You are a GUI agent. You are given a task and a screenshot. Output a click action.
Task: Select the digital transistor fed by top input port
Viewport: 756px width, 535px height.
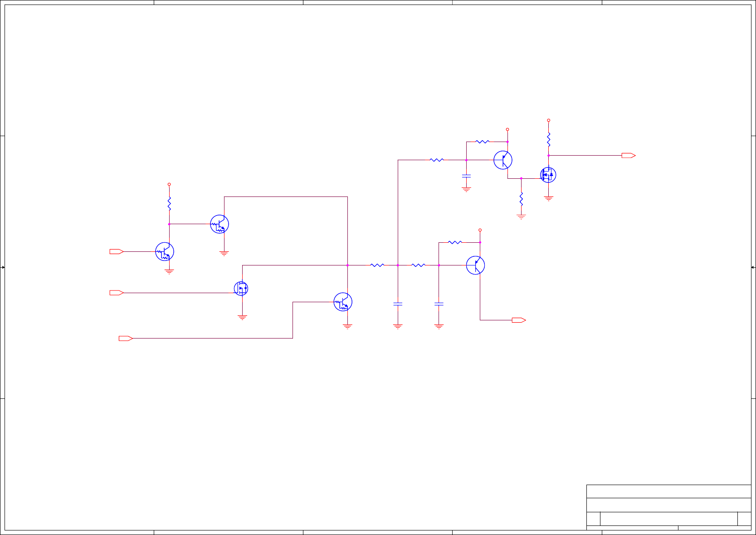[x=165, y=251]
